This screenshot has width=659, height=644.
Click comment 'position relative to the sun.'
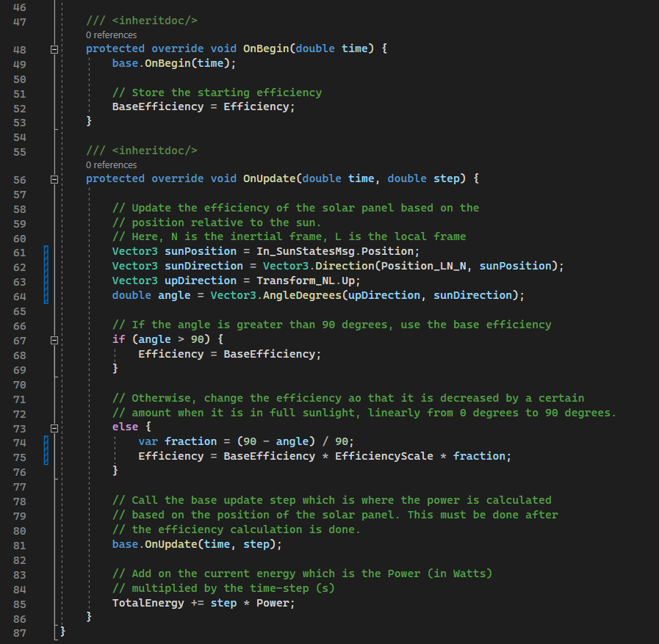point(217,222)
